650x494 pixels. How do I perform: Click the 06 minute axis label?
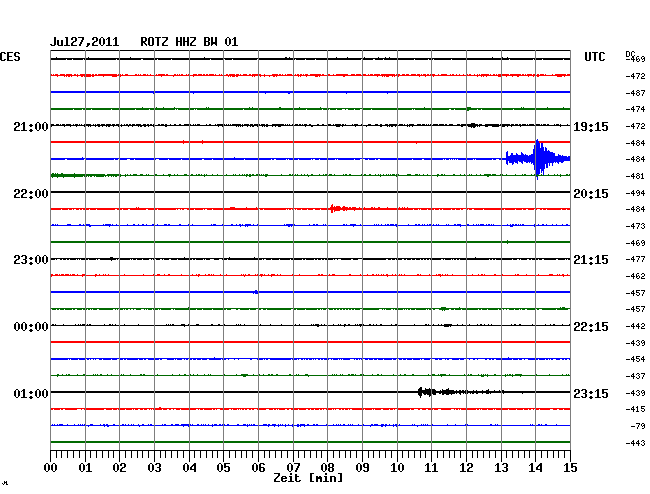258,468
